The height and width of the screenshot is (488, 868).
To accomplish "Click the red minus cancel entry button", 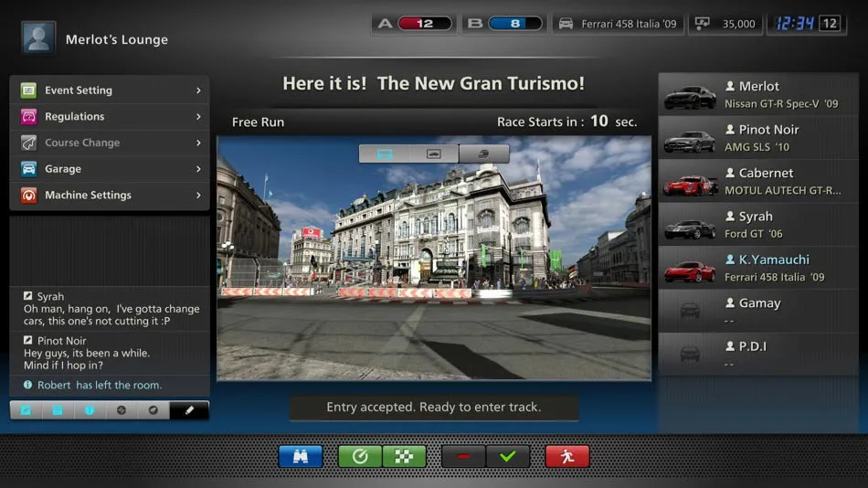I will (x=463, y=456).
